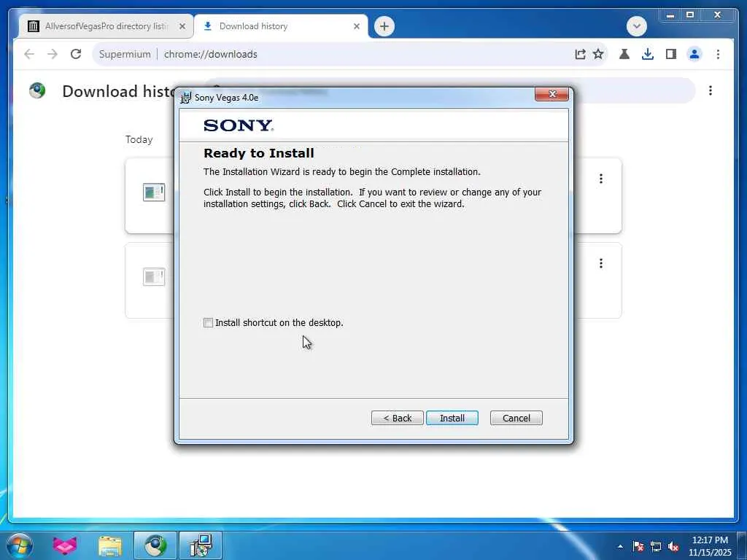Viewport: 747px width, 560px height.
Task: Click the second download's file icon
Action: 154,276
